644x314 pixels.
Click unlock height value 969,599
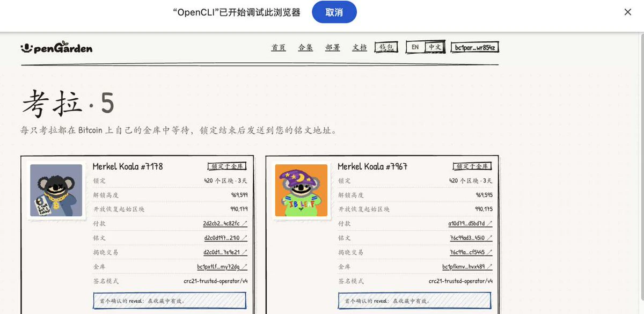pos(238,195)
